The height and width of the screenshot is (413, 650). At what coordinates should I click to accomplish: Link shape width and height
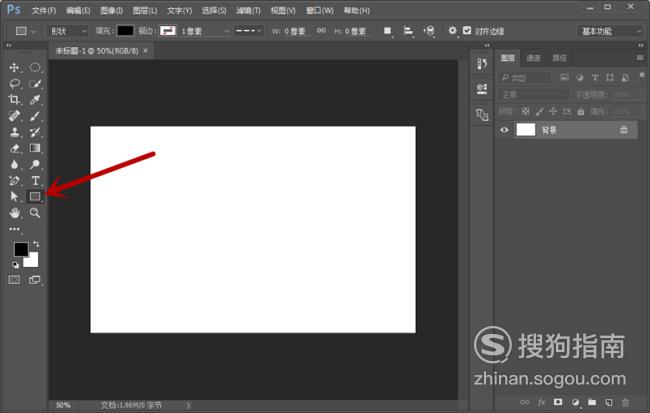pos(321,31)
